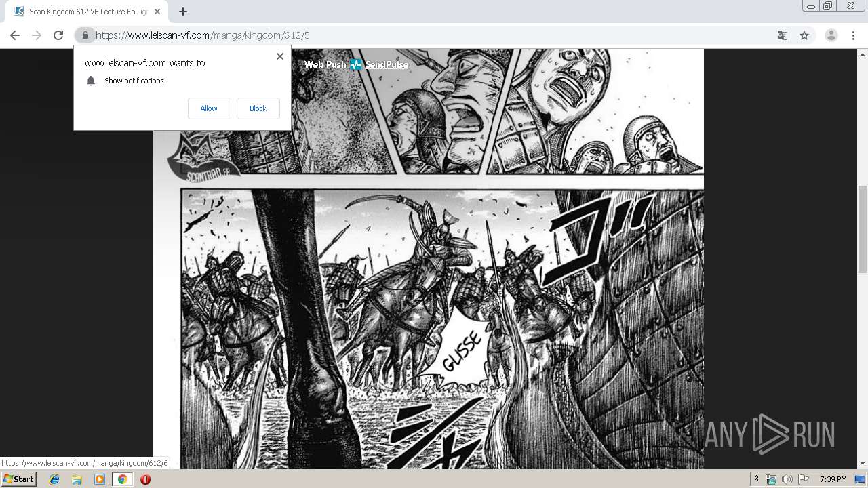The height and width of the screenshot is (488, 868).
Task: View site information via the lock icon
Action: click(x=85, y=35)
